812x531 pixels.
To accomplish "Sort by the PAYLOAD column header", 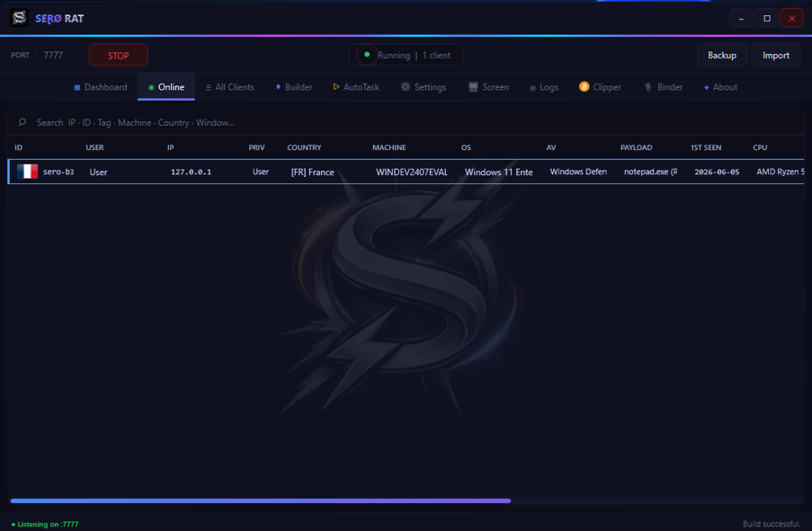I will coord(636,147).
